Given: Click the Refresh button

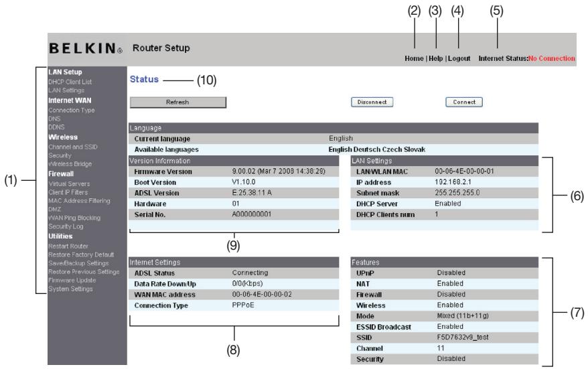Looking at the screenshot, I should coord(177,102).
